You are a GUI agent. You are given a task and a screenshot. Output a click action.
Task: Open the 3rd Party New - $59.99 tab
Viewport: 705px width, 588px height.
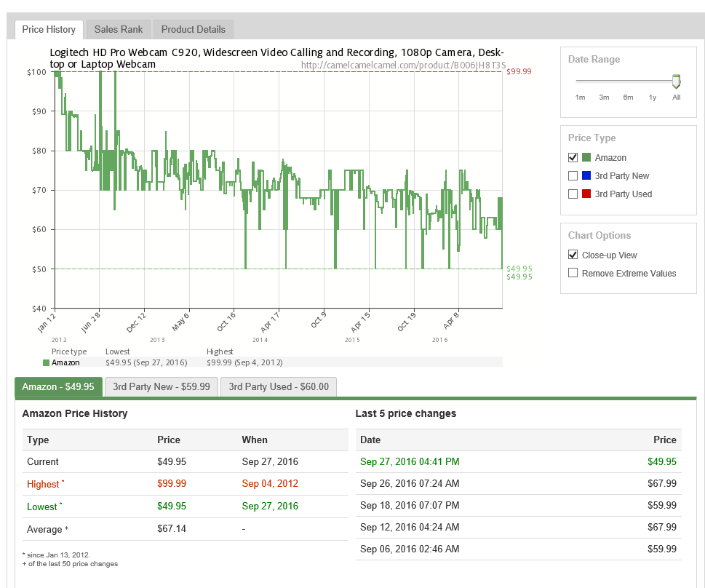coord(162,387)
